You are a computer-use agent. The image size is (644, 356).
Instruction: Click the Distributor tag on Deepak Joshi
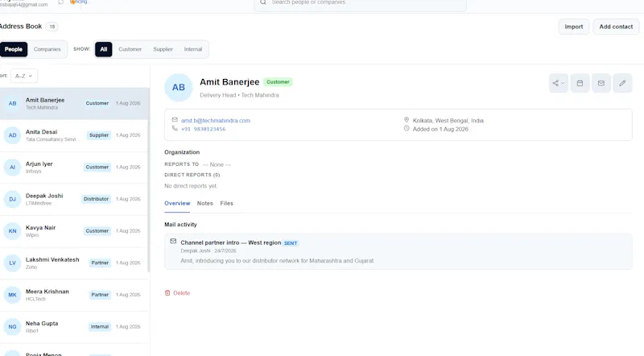point(96,199)
